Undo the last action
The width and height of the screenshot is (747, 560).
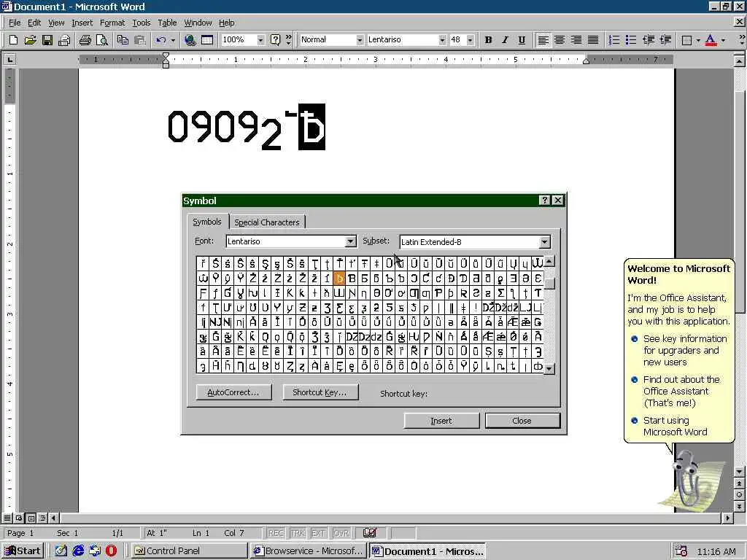tap(160, 40)
